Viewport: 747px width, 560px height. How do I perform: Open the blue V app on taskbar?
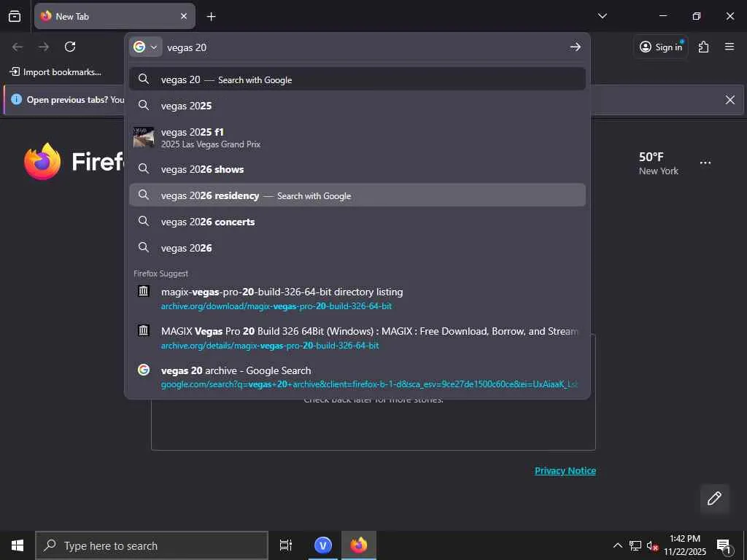[x=323, y=545]
